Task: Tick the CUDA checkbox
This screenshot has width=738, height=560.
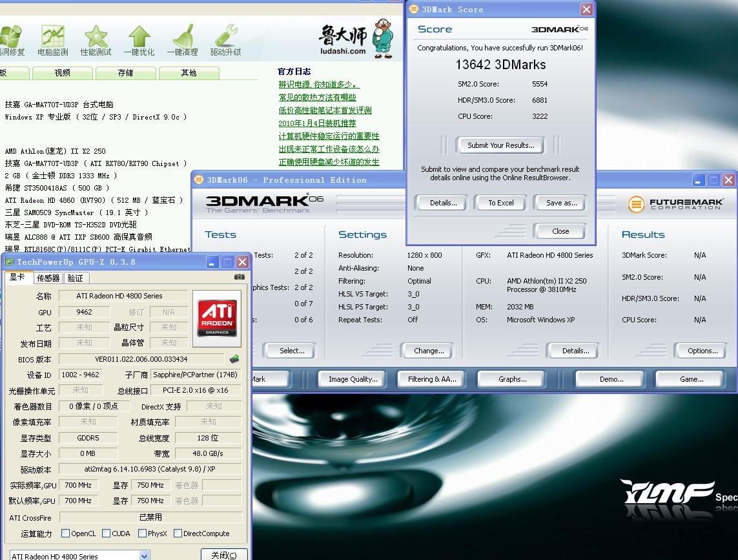Action: tap(106, 534)
